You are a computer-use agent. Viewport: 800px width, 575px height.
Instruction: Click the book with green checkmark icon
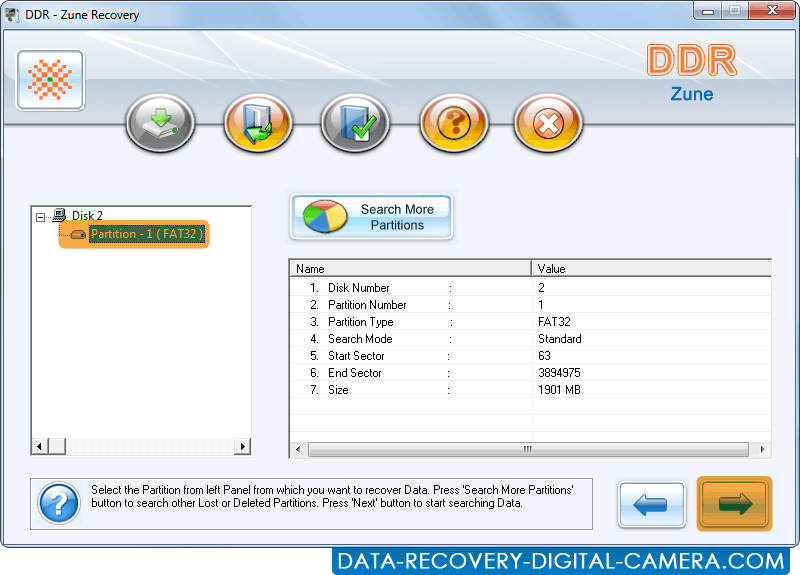[356, 123]
